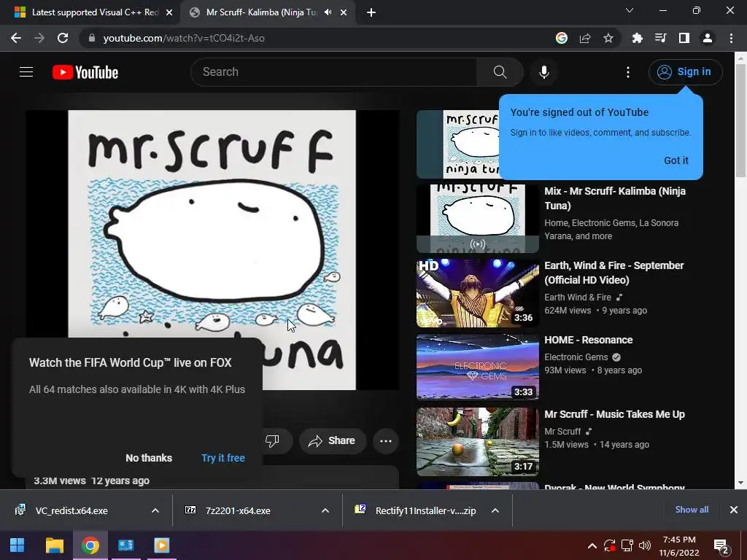
Task: Click Try it free on the FOX promo
Action: 223,458
